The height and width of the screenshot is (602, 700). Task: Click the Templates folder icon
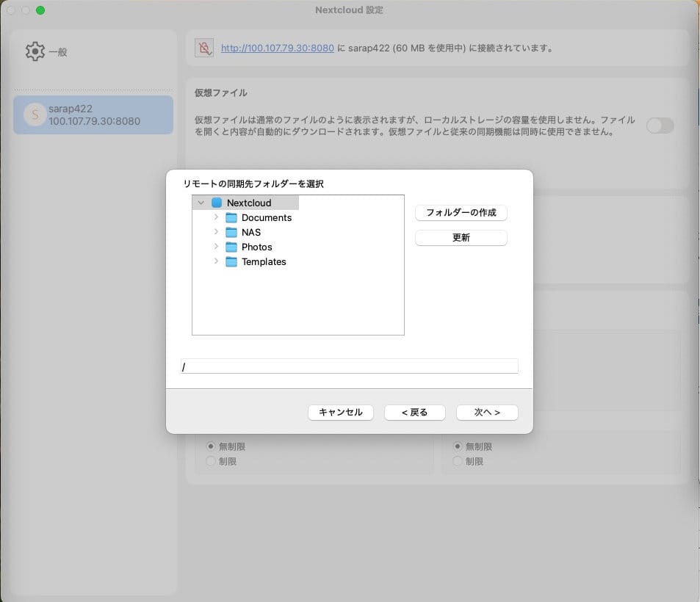[231, 261]
